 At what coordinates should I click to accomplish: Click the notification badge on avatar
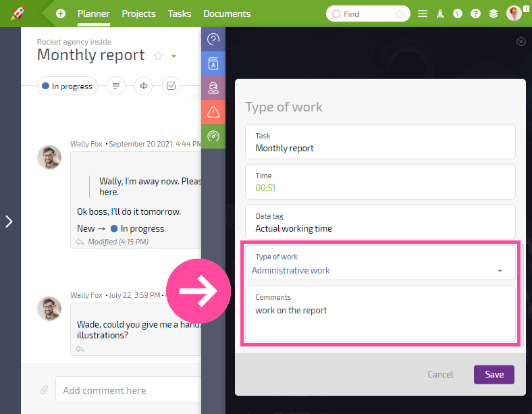click(x=526, y=9)
